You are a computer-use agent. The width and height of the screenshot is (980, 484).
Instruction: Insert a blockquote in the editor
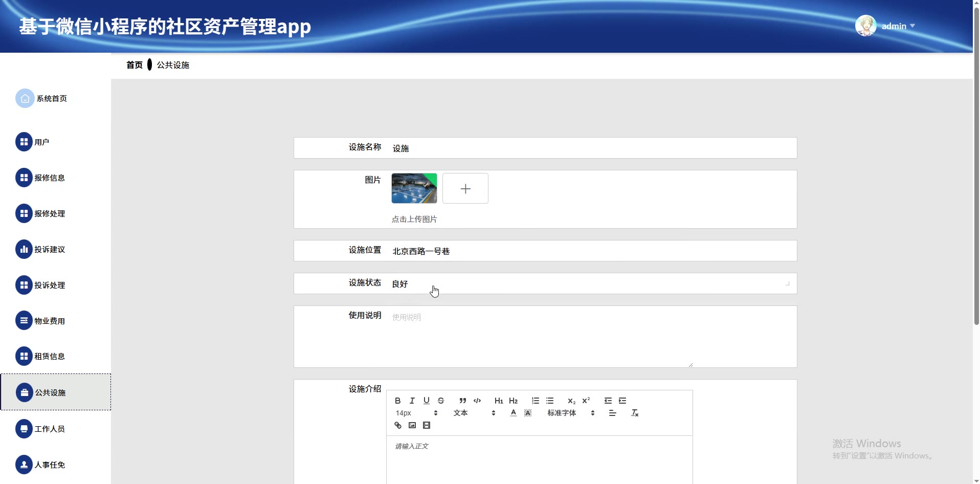tap(462, 401)
